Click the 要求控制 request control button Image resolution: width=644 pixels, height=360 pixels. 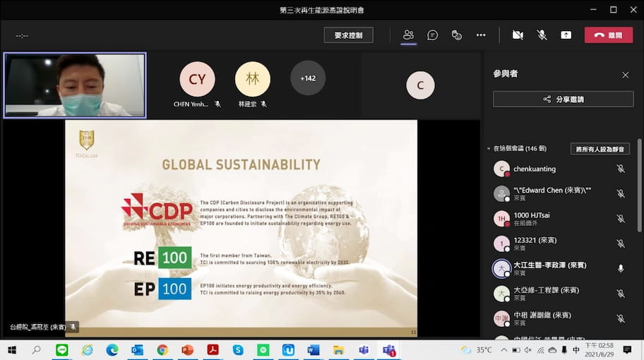[348, 35]
